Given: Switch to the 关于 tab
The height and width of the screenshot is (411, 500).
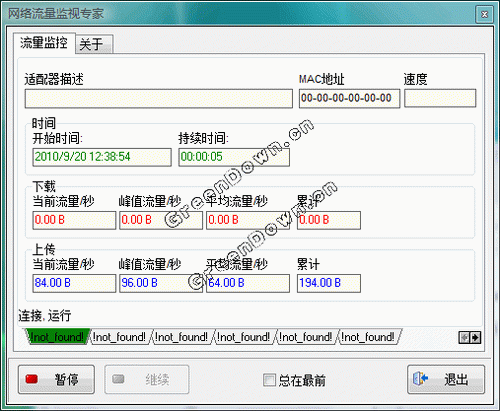Looking at the screenshot, I should click(94, 44).
